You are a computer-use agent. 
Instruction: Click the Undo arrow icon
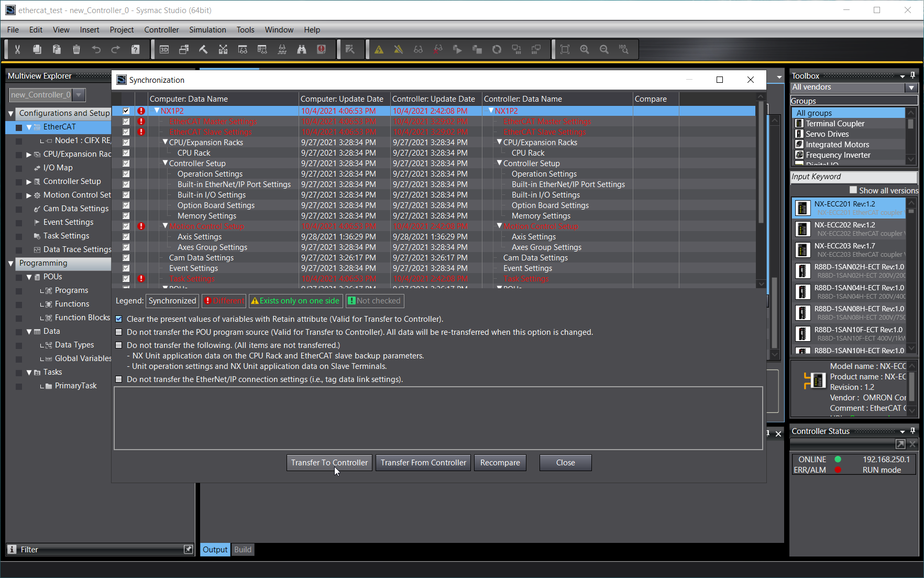click(x=96, y=49)
